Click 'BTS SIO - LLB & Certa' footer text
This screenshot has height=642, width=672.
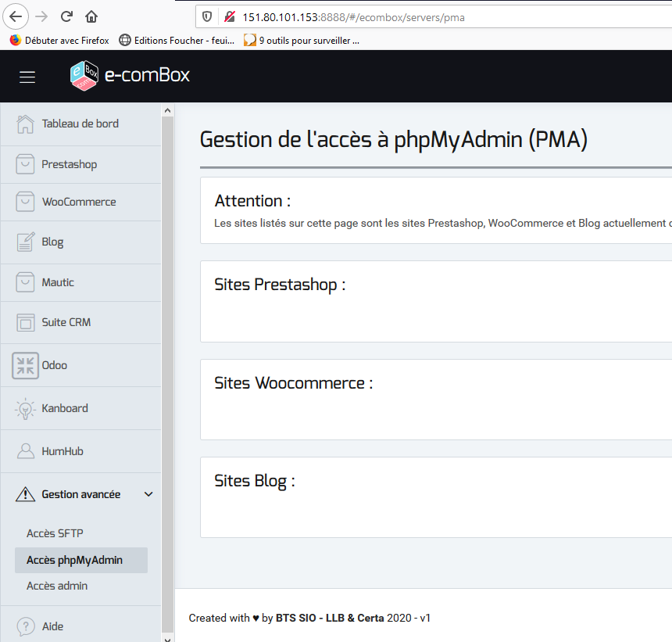[330, 618]
